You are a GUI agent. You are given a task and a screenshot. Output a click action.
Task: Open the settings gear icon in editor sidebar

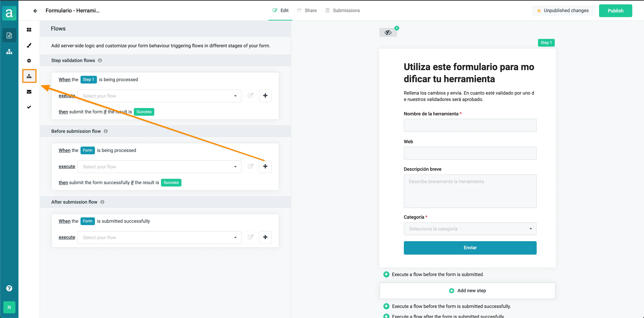(x=29, y=61)
